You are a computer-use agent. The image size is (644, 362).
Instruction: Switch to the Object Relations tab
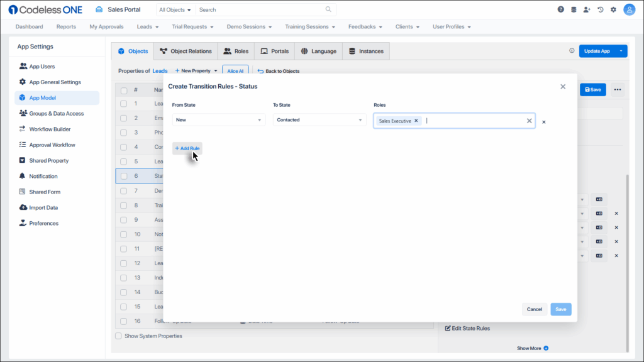click(186, 51)
